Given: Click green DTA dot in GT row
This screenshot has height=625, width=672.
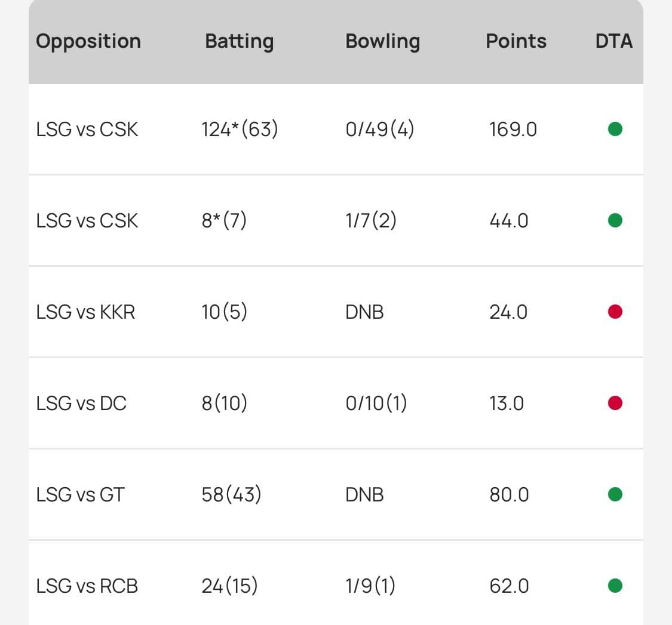Looking at the screenshot, I should point(615,494).
